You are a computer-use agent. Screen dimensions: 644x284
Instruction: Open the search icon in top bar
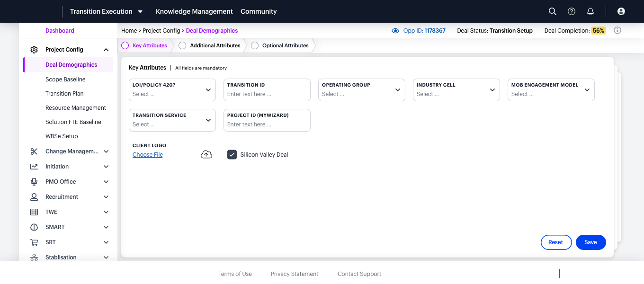552,11
